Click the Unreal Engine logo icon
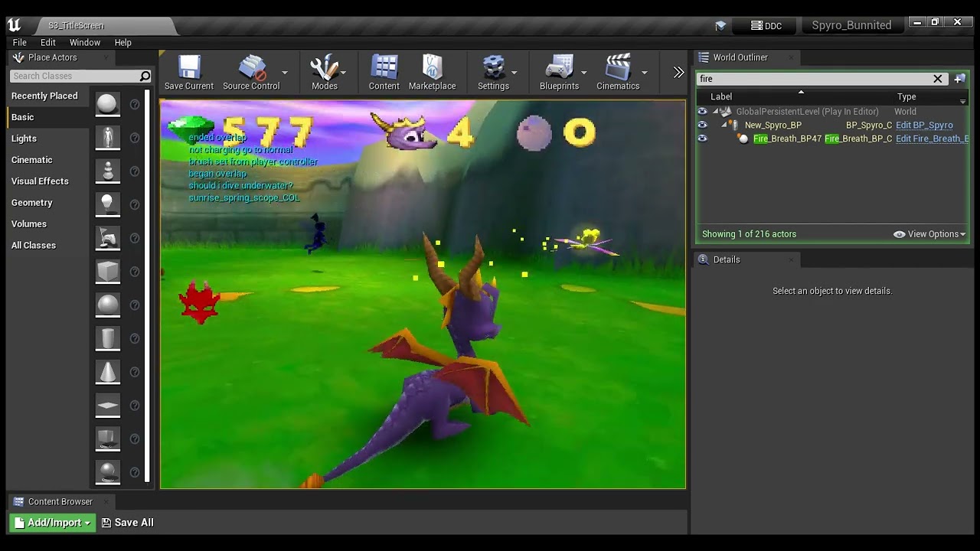980x551 pixels. pyautogui.click(x=14, y=25)
